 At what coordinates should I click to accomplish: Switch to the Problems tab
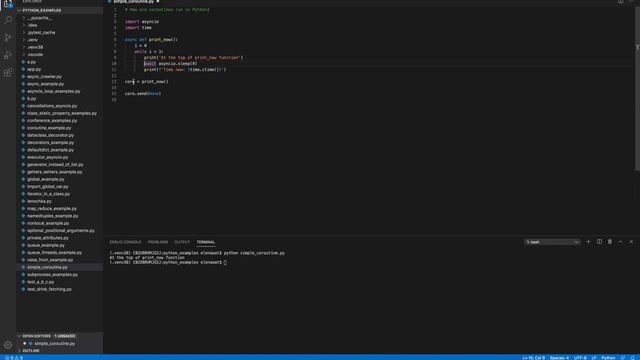coord(158,242)
